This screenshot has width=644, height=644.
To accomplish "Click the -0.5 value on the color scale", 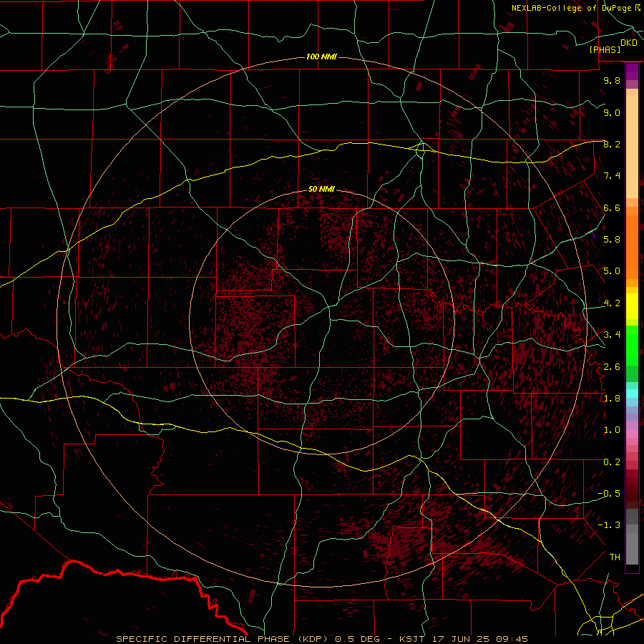I will [609, 494].
